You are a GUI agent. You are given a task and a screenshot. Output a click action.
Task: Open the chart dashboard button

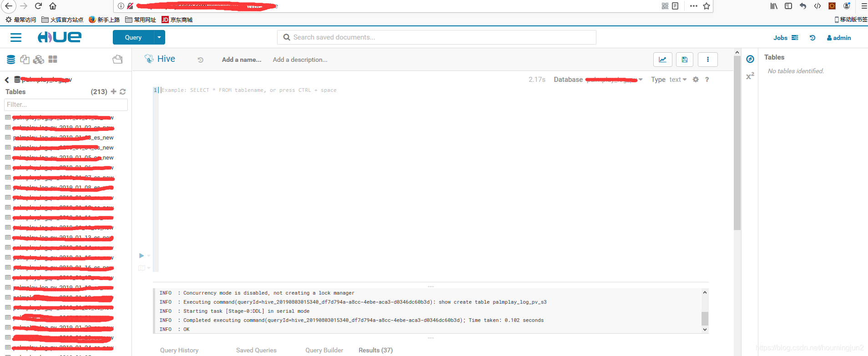pos(663,60)
